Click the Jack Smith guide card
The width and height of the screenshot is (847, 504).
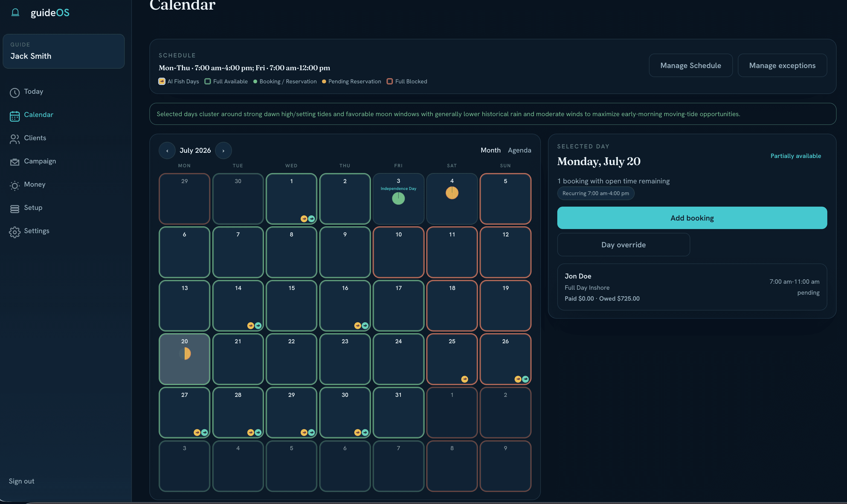[x=63, y=51]
